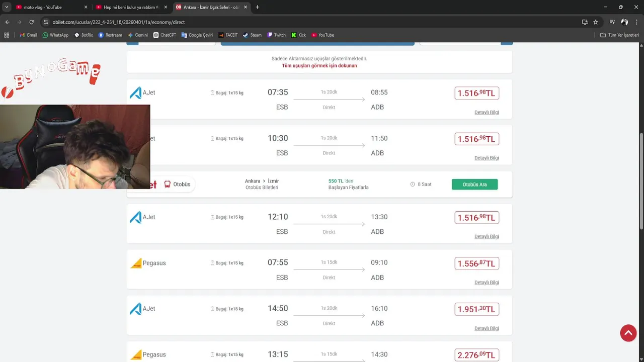Screen dimensions: 644x362
Task: Click the AJet logo on 07:35 flight
Action: click(x=135, y=93)
